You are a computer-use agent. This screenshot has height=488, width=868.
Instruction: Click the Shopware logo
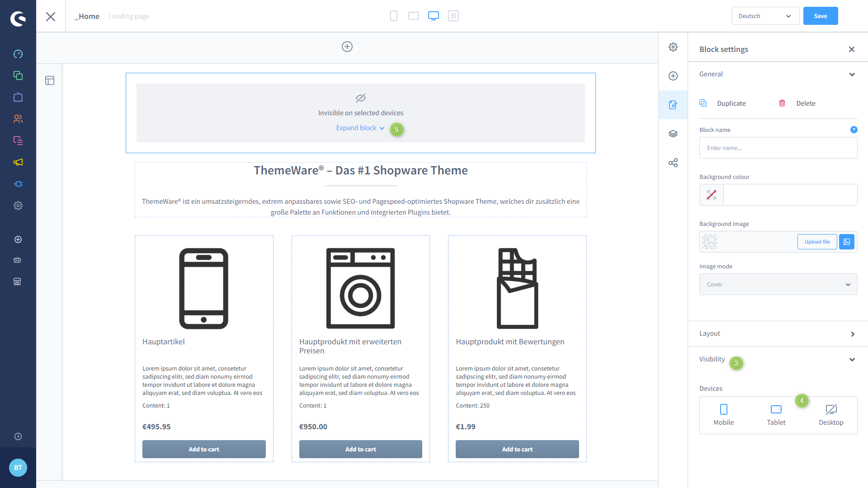[x=18, y=19]
